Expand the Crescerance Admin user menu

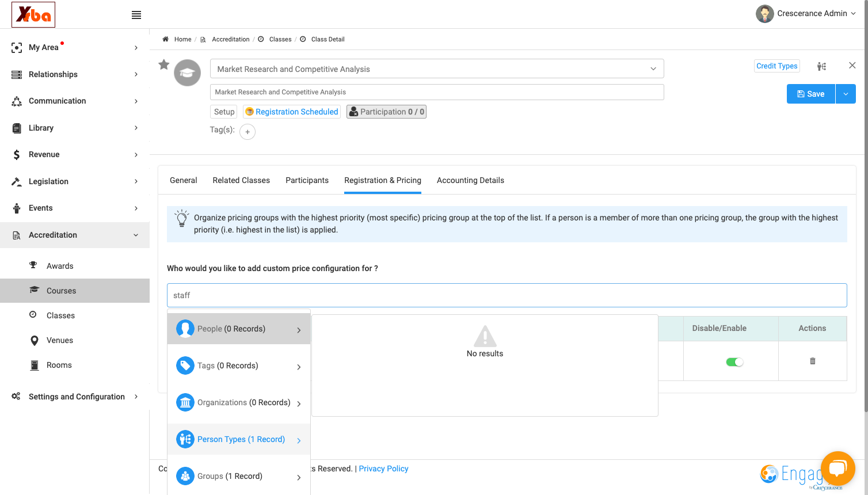click(x=806, y=13)
